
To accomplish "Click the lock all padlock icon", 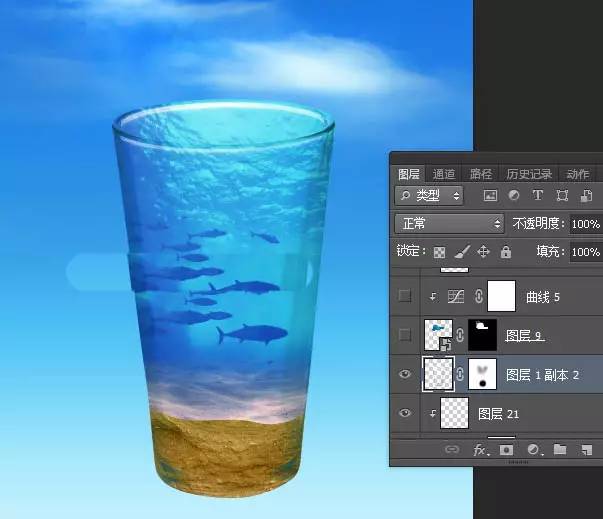I will pyautogui.click(x=506, y=252).
